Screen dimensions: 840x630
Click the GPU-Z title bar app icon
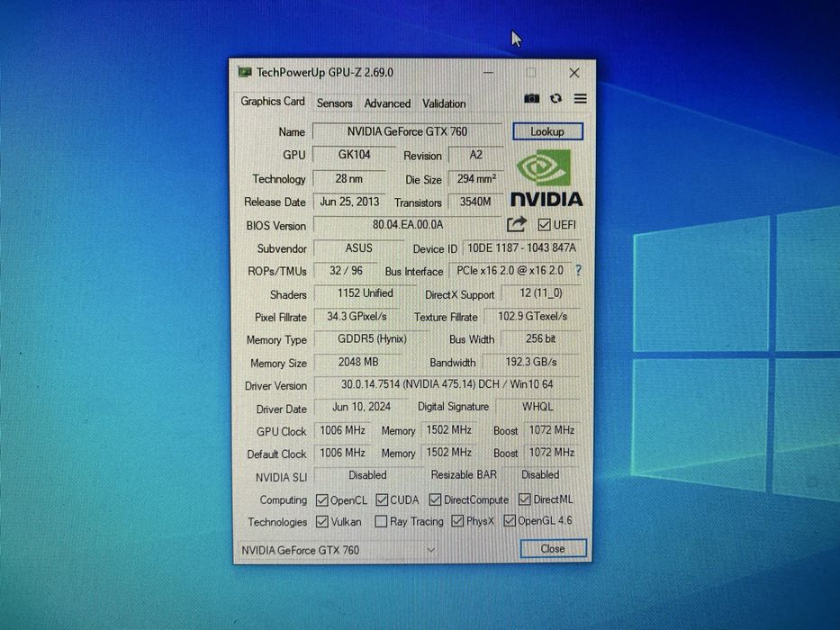pyautogui.click(x=245, y=72)
